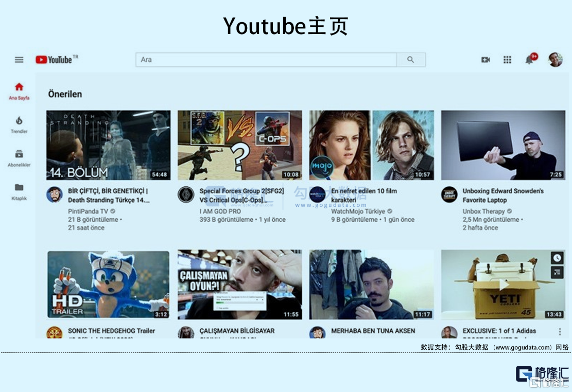Click the '21 saat önce' text

(86, 227)
